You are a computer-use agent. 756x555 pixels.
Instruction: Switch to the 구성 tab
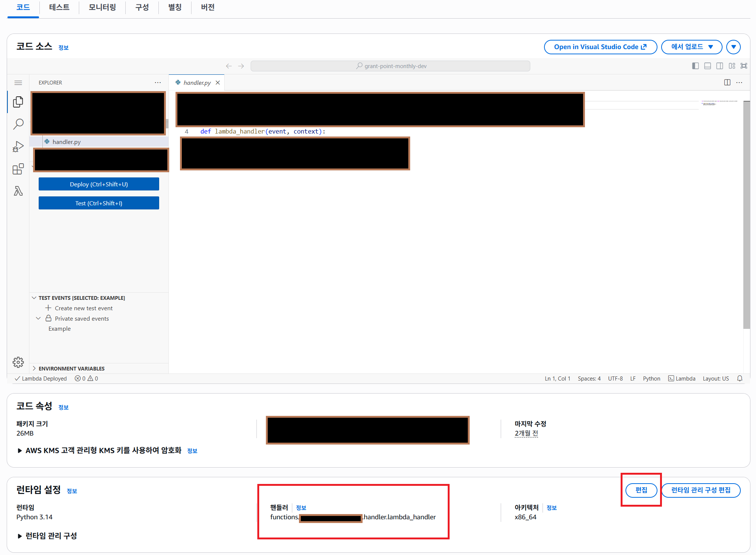142,7
